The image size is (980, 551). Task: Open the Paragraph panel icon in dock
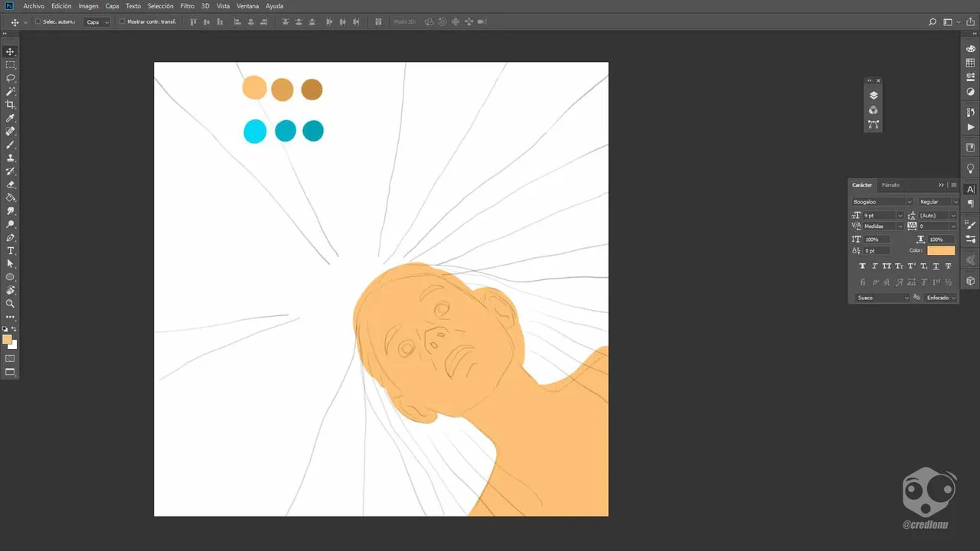pyautogui.click(x=971, y=204)
